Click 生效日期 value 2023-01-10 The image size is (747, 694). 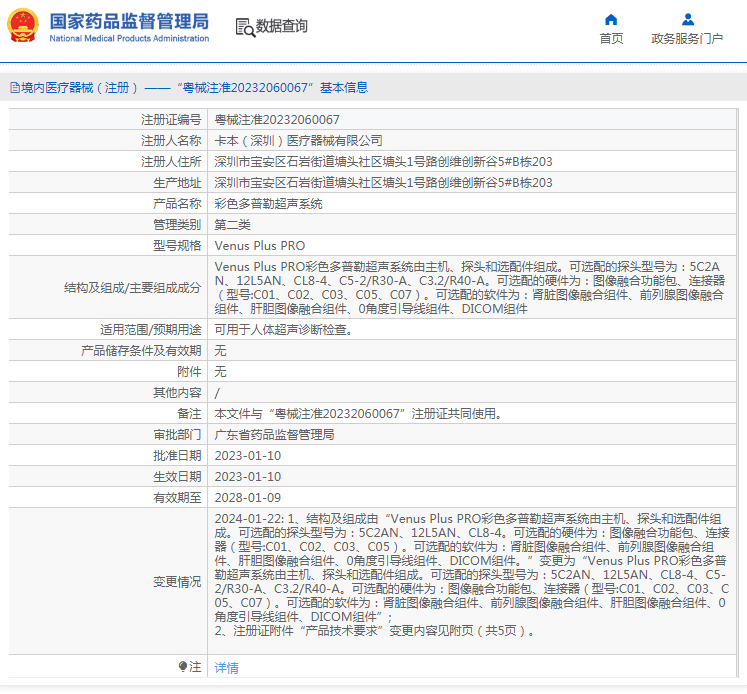248,477
